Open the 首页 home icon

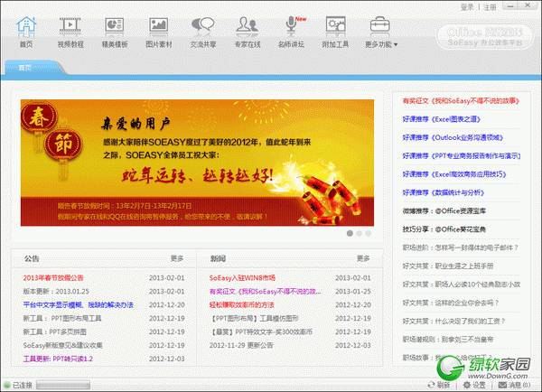tap(26, 32)
